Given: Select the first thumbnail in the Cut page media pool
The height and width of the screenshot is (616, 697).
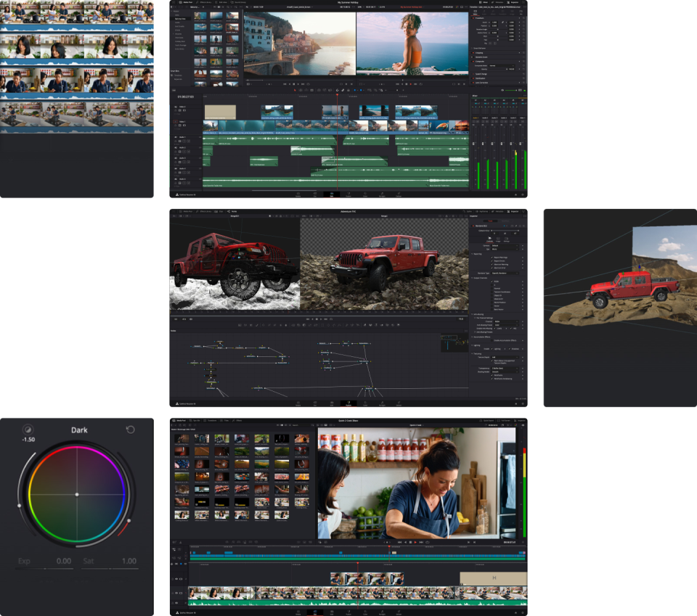Looking at the screenshot, I should [x=182, y=439].
